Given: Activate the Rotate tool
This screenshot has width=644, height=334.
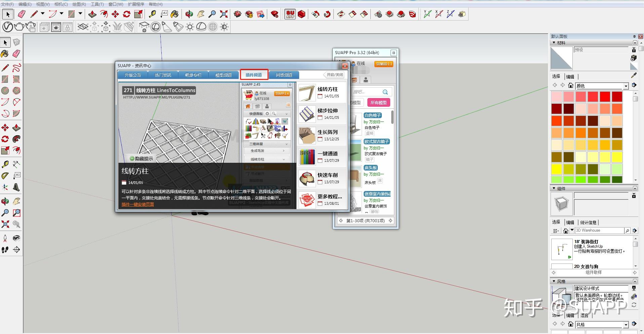Looking at the screenshot, I should click(127, 14).
